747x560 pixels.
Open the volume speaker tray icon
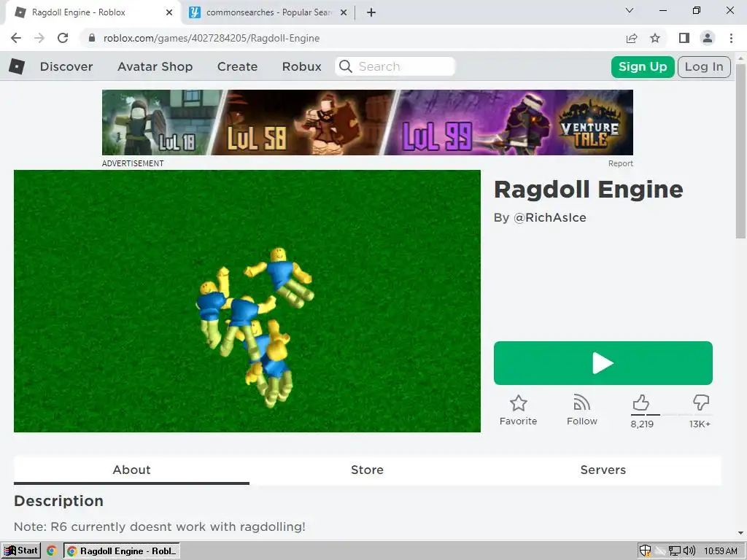point(689,551)
